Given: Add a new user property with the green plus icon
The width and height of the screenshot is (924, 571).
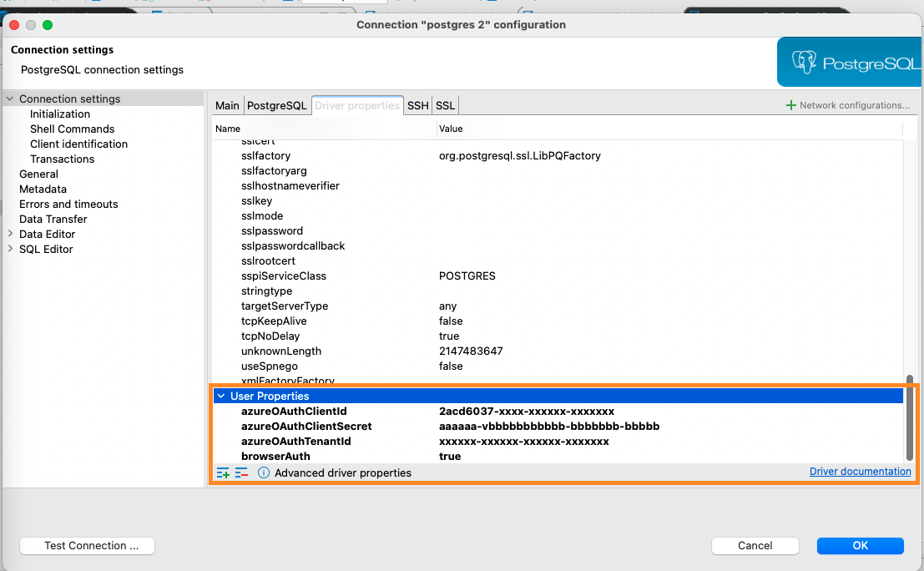Looking at the screenshot, I should pos(223,472).
